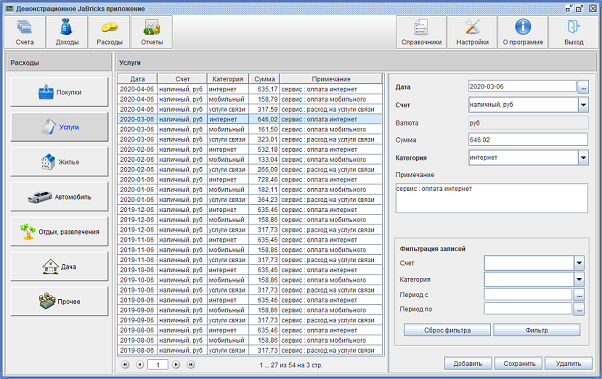Image resolution: width=602 pixels, height=379 pixels.
Task: Expand the Счет account dropdown in details
Action: tap(583, 104)
